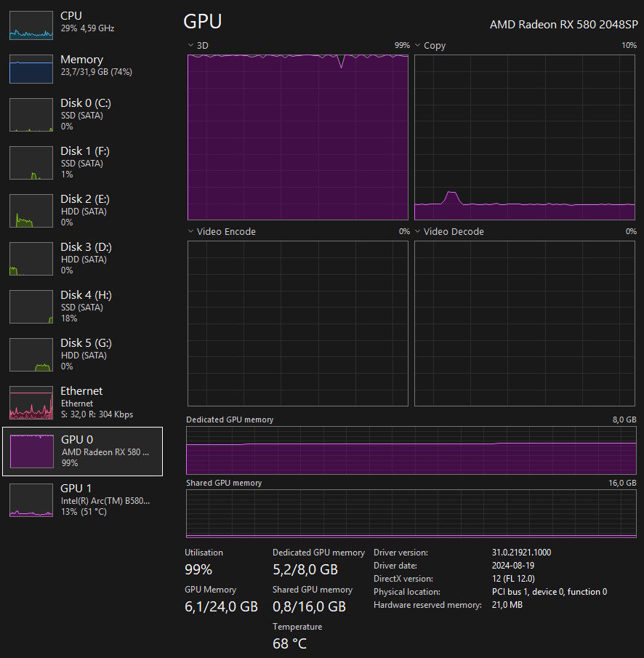Open the Video Encode engine dropdown
The image size is (644, 658).
(x=191, y=231)
